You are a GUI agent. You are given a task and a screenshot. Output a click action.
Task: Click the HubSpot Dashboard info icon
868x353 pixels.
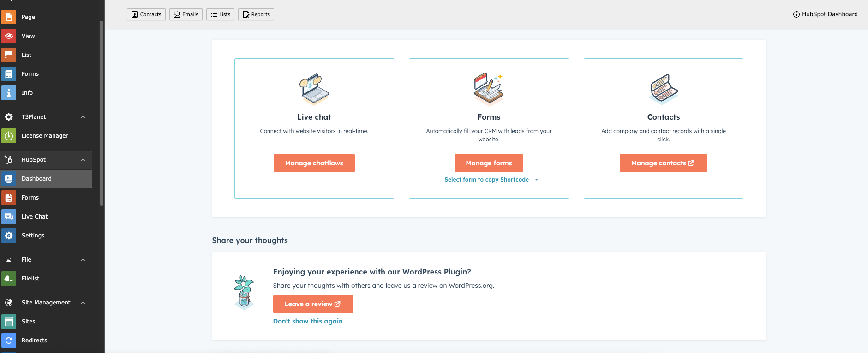tap(796, 14)
